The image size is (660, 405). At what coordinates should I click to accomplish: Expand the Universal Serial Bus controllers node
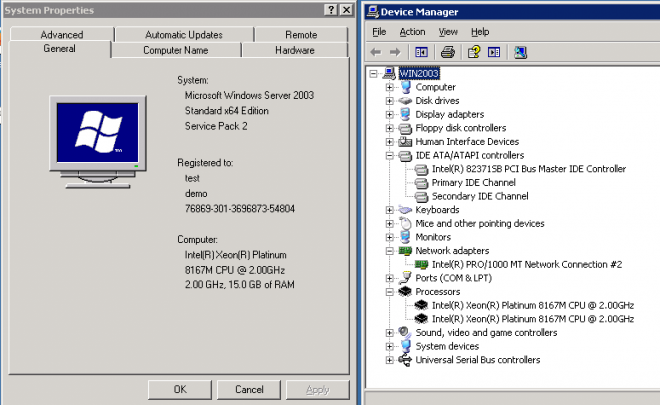click(x=390, y=360)
